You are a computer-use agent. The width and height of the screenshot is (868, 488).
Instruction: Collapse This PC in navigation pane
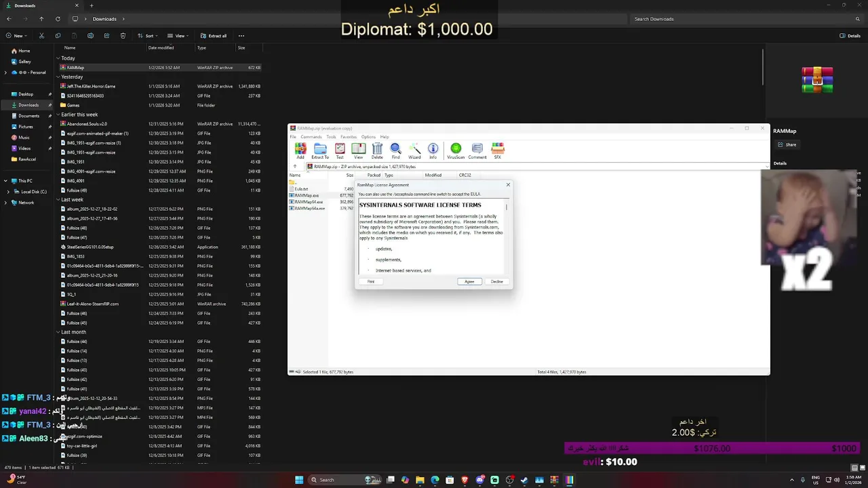5,181
